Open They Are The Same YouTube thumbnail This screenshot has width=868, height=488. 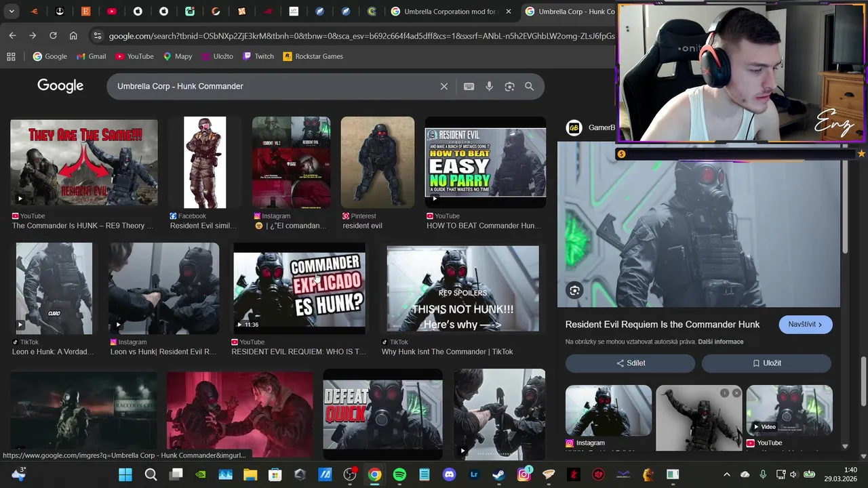(x=84, y=163)
